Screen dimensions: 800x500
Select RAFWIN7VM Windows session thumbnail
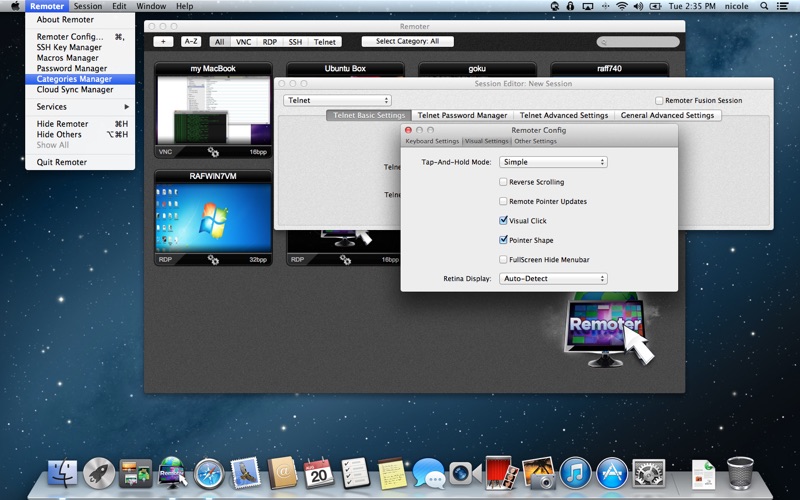213,218
